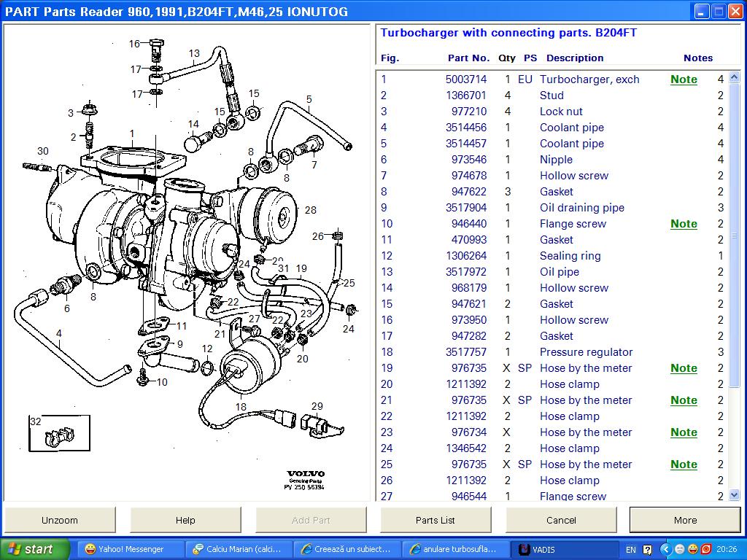Click the Windows Start button
Screen dimensions: 747x560
[34, 549]
